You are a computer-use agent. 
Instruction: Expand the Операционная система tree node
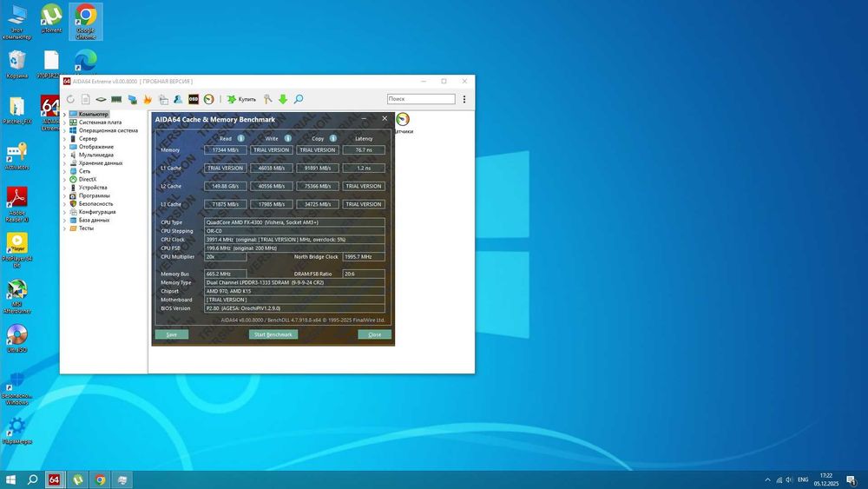64,130
